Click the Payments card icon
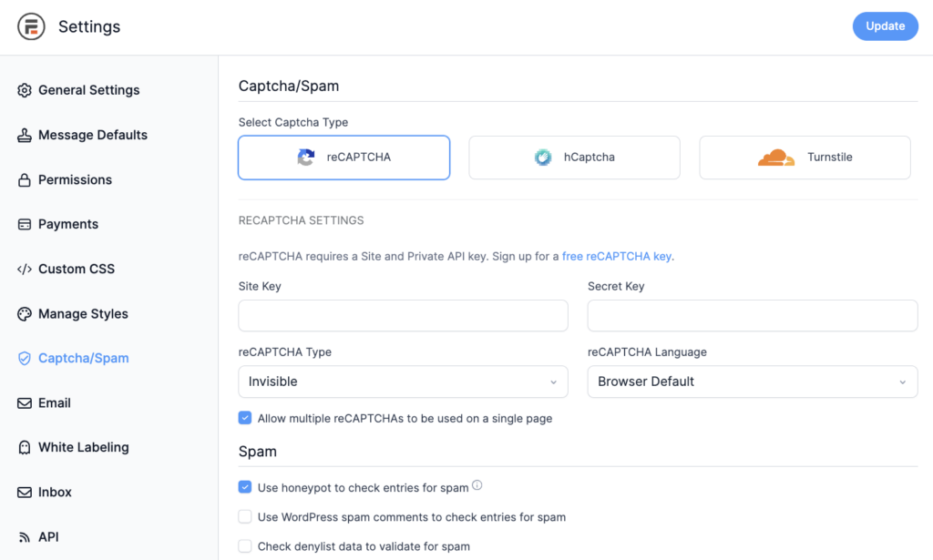Screen dimensions: 933x560 pyautogui.click(x=25, y=224)
